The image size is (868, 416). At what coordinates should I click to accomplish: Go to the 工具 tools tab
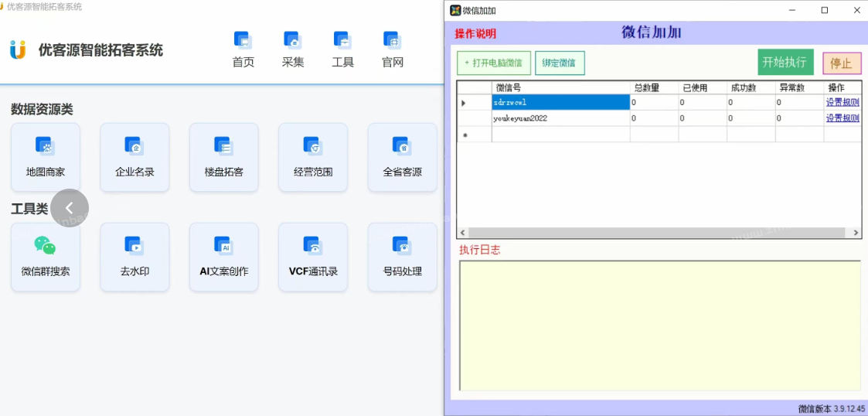pos(342,49)
